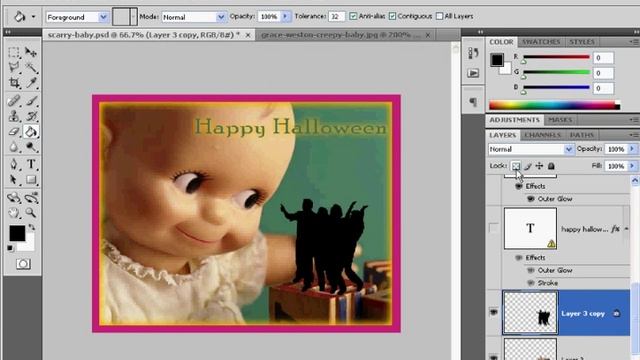Select the Layer 3 copy thumbnail

530,313
